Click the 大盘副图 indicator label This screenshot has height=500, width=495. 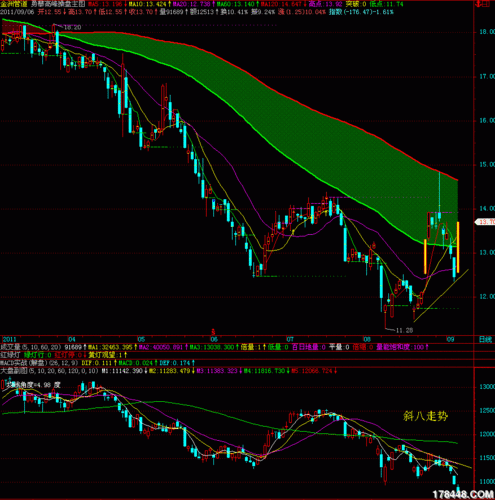tap(14, 371)
